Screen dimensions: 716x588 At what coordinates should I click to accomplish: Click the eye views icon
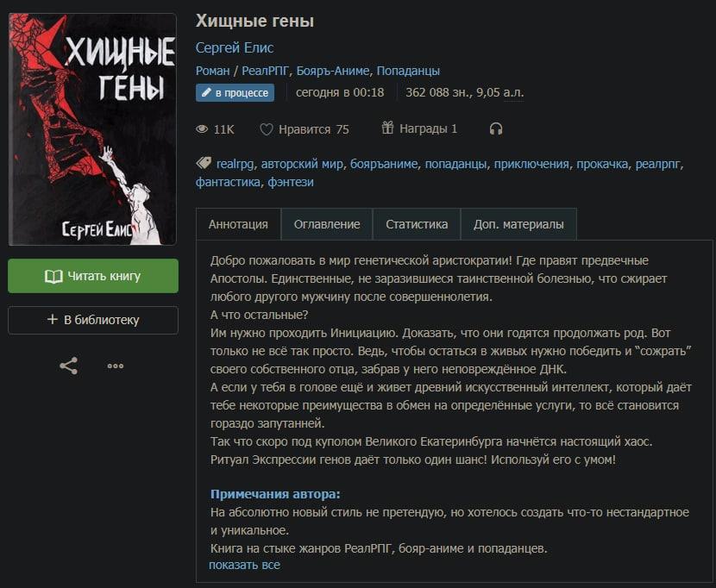202,129
